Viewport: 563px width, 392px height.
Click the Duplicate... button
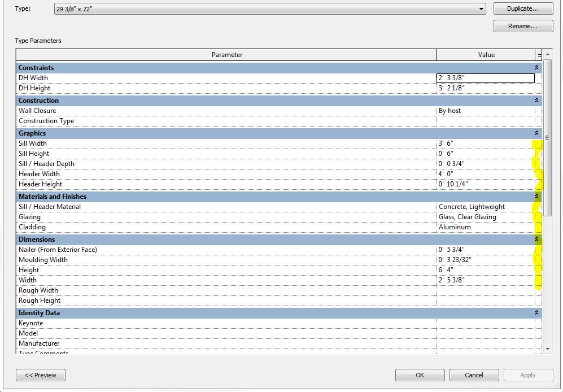[x=523, y=8]
